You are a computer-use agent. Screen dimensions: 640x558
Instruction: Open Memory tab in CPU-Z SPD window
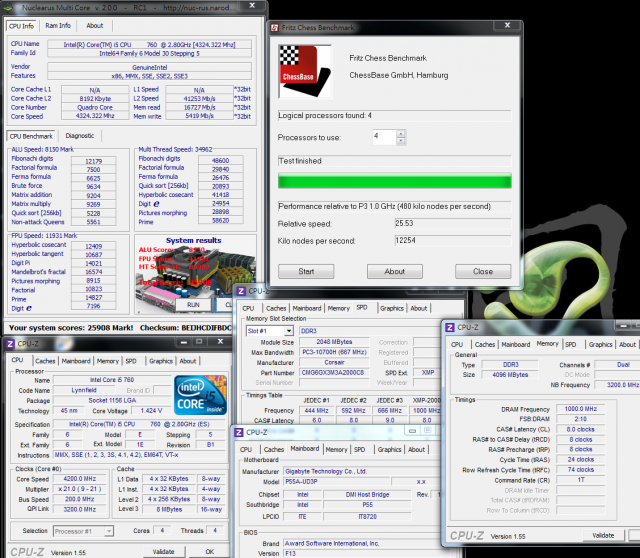[x=339, y=308]
